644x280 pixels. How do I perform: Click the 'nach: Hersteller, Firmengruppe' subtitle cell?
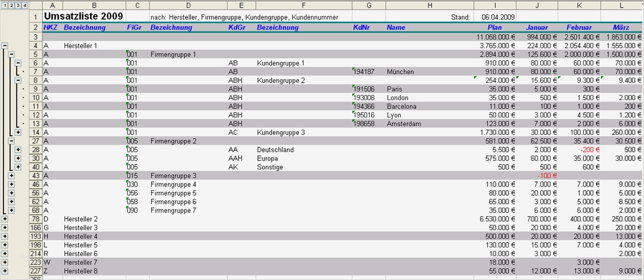coord(245,17)
